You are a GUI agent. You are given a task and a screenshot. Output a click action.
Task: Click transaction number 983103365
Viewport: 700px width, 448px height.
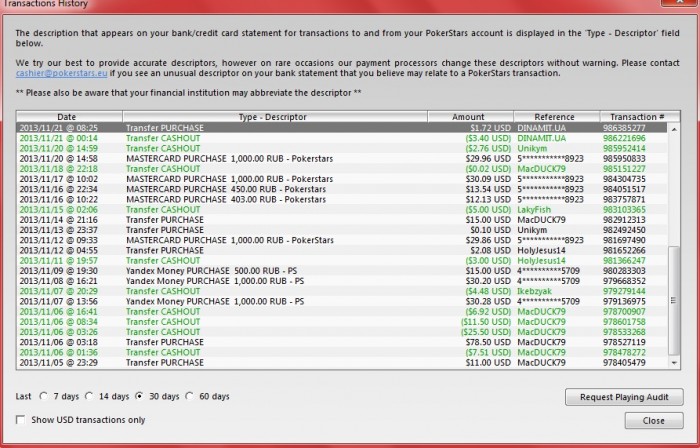click(x=624, y=210)
